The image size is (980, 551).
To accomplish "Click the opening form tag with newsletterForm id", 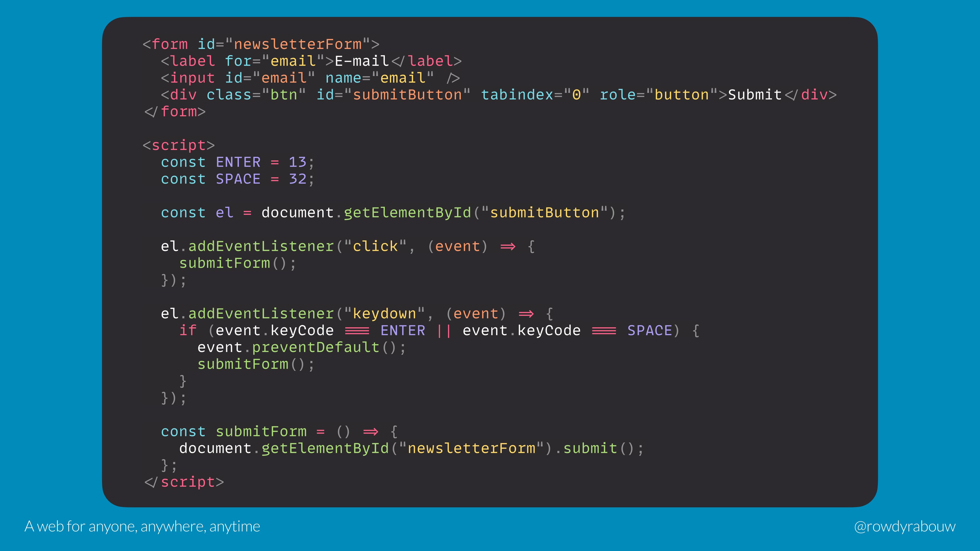I will pos(261,44).
